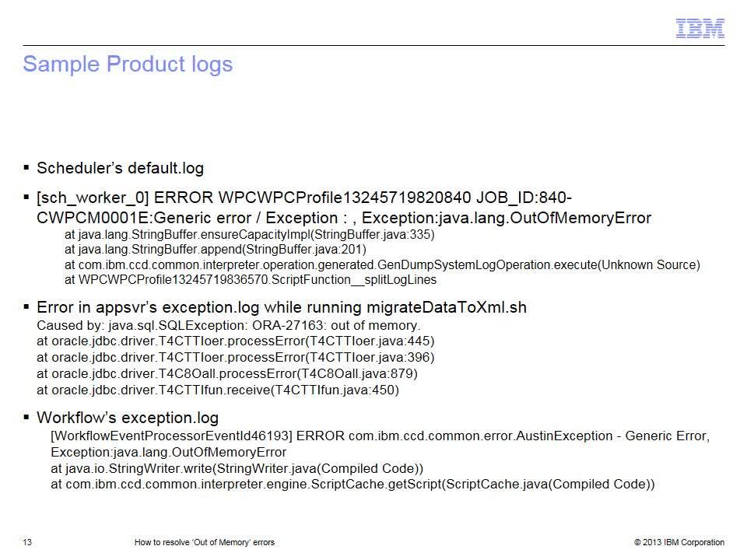Click the bullet before appsvr's exception.log error
Screen dimensions: 747x560
[x=26, y=306]
